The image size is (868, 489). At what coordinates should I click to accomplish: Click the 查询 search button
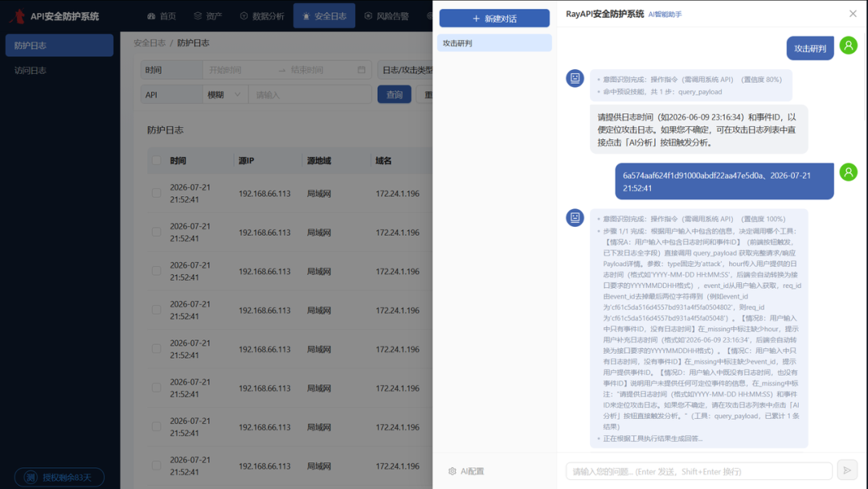(394, 95)
